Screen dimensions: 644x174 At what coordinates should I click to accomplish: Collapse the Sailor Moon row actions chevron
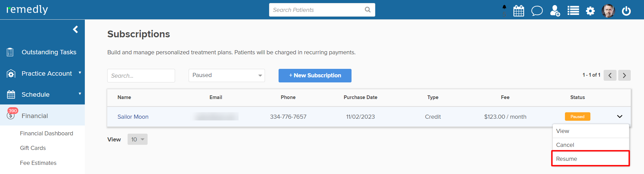[620, 117]
